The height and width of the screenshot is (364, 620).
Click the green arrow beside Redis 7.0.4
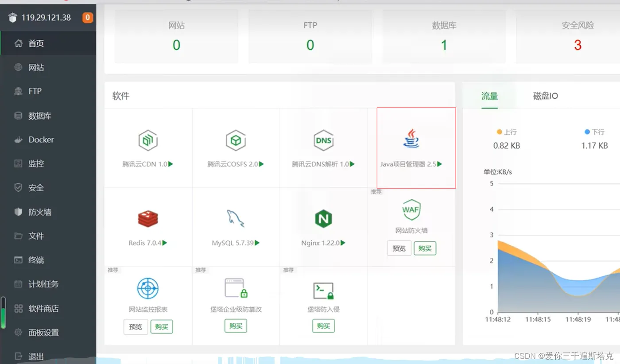point(165,243)
